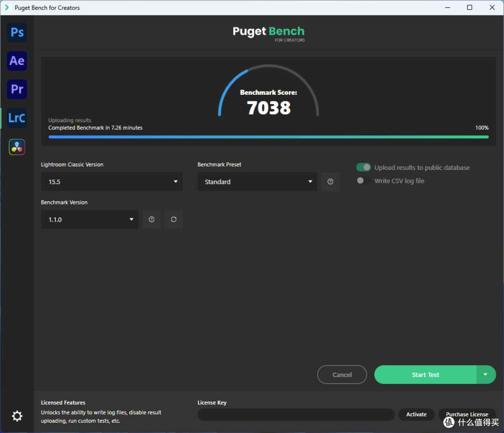Open the After Effects benchmark icon
The image size is (504, 433).
click(x=17, y=61)
